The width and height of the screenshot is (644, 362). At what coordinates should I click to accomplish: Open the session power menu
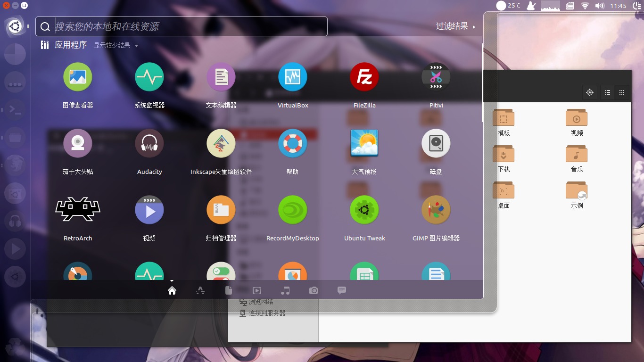[x=636, y=6]
